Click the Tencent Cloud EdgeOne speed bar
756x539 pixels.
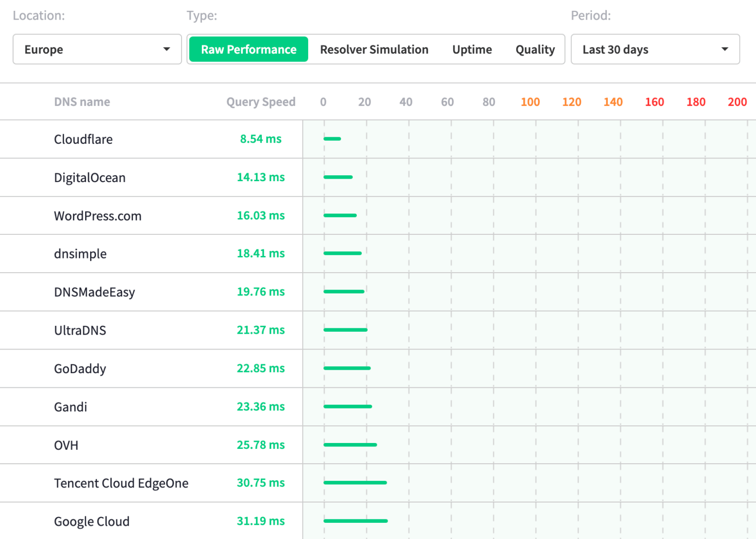[x=355, y=483]
